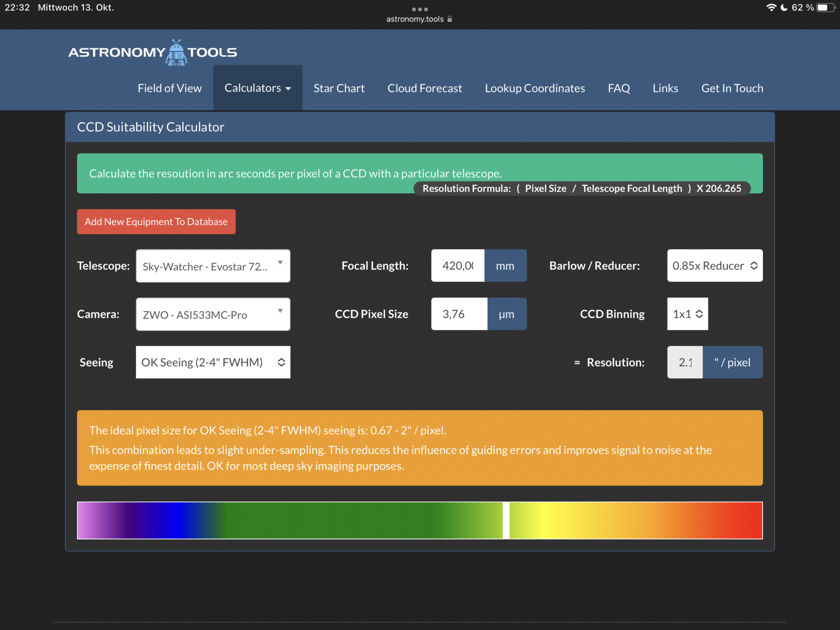Click the " / pixel unit label
The width and height of the screenshot is (840, 630).
(732, 362)
